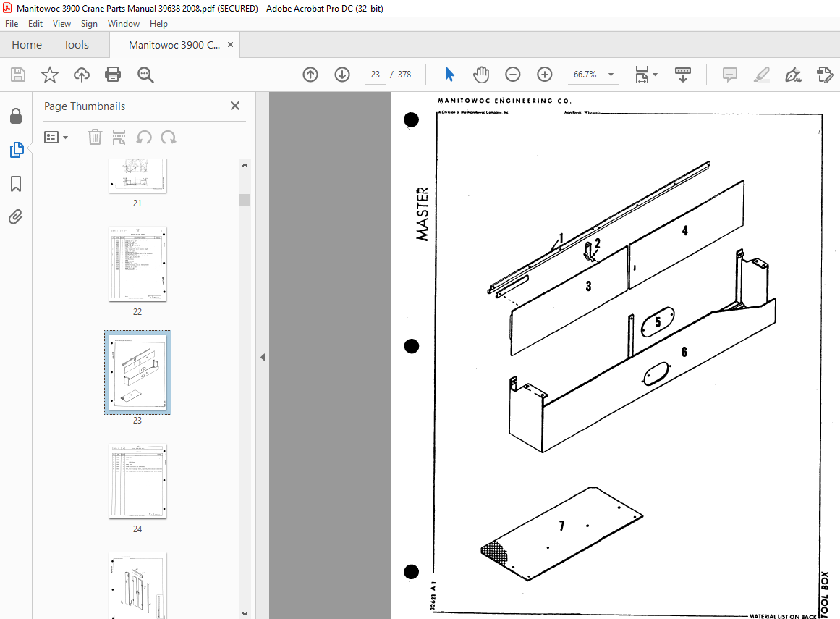Select the page 21 thumbnail
This screenshot has height=619, width=840.
click(137, 176)
